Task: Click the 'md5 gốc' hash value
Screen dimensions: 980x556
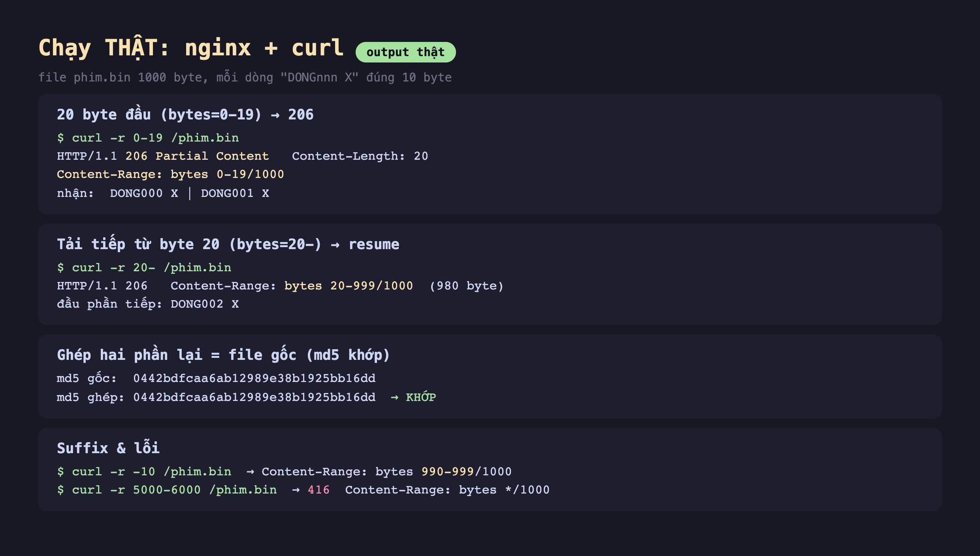Action: click(254, 378)
